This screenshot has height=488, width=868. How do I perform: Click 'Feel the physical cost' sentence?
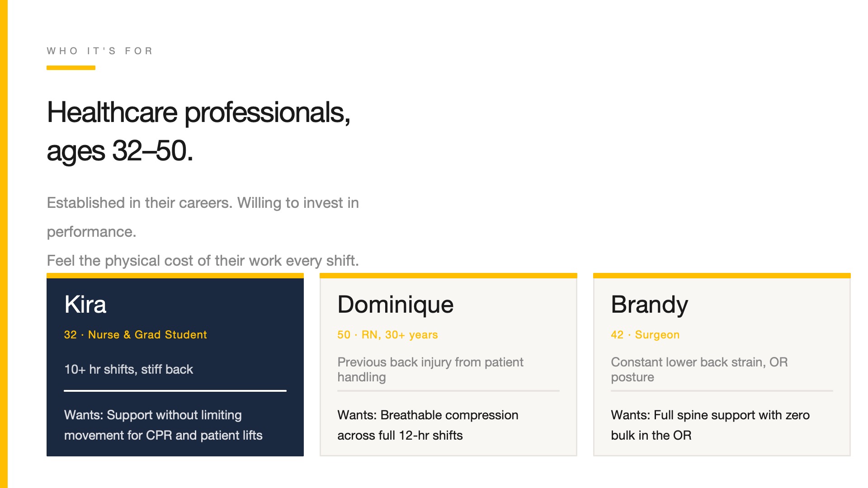203,261
